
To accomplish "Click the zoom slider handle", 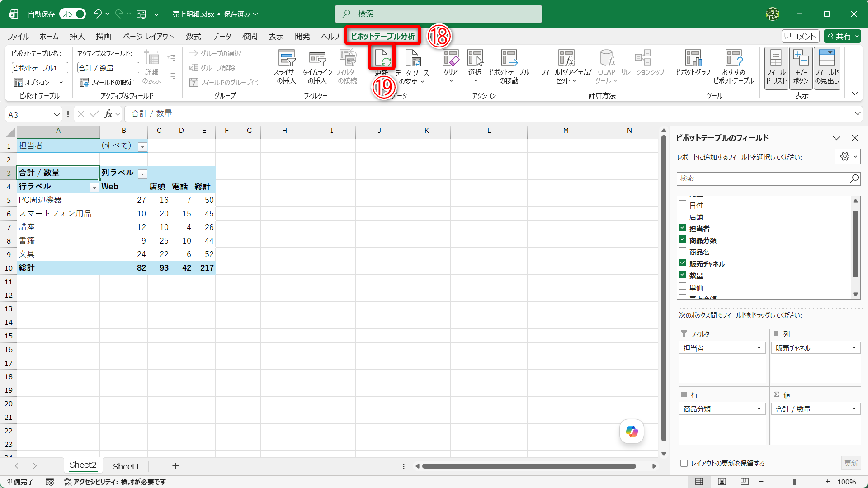I will (x=794, y=482).
